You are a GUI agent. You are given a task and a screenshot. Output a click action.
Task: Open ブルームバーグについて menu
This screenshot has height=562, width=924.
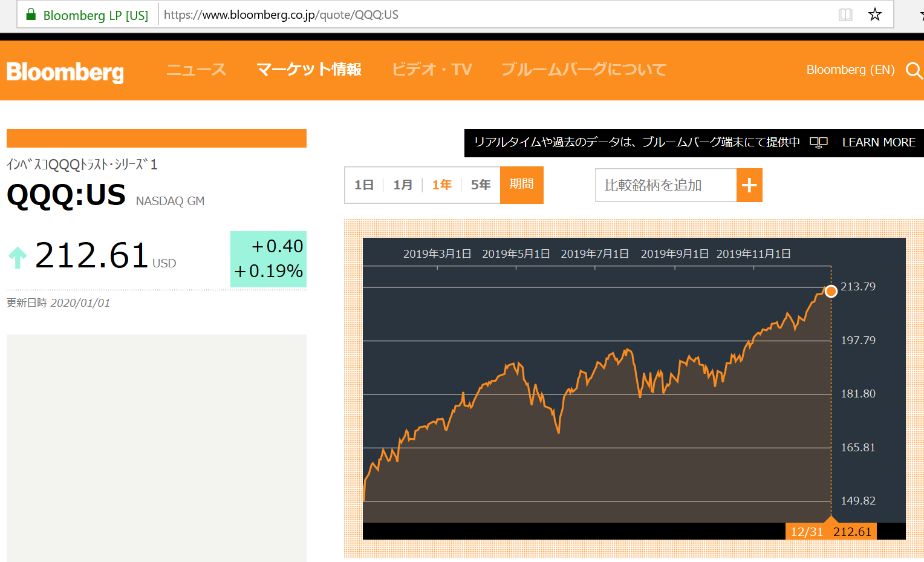tap(584, 70)
